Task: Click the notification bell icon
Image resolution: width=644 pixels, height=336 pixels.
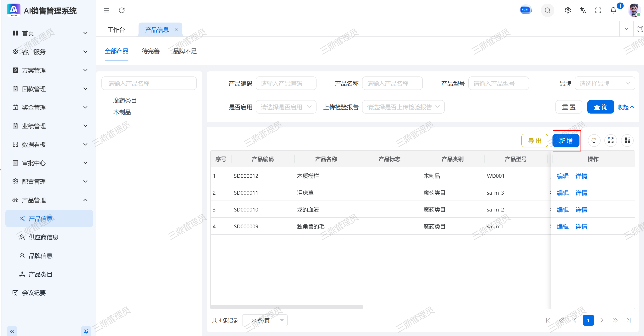Action: tap(613, 10)
